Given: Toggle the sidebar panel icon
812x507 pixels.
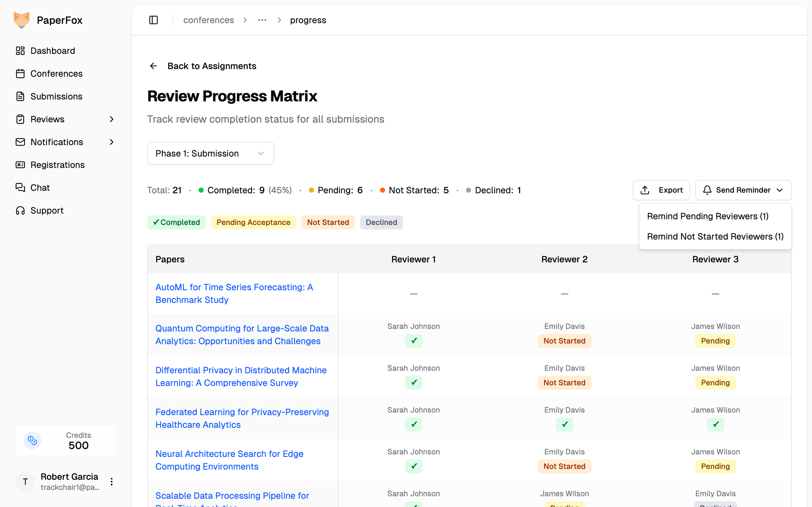Looking at the screenshot, I should [153, 20].
